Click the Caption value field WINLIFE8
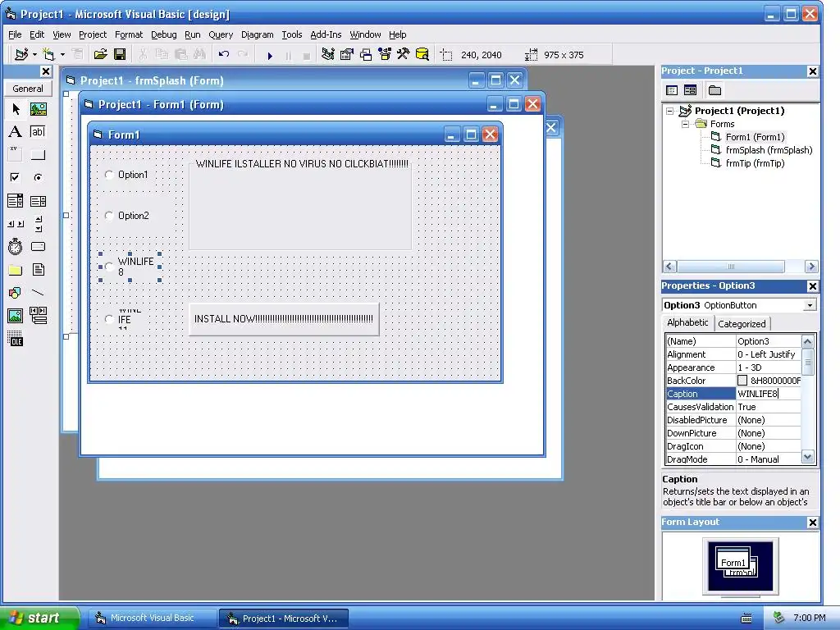This screenshot has width=840, height=630. 769,394
